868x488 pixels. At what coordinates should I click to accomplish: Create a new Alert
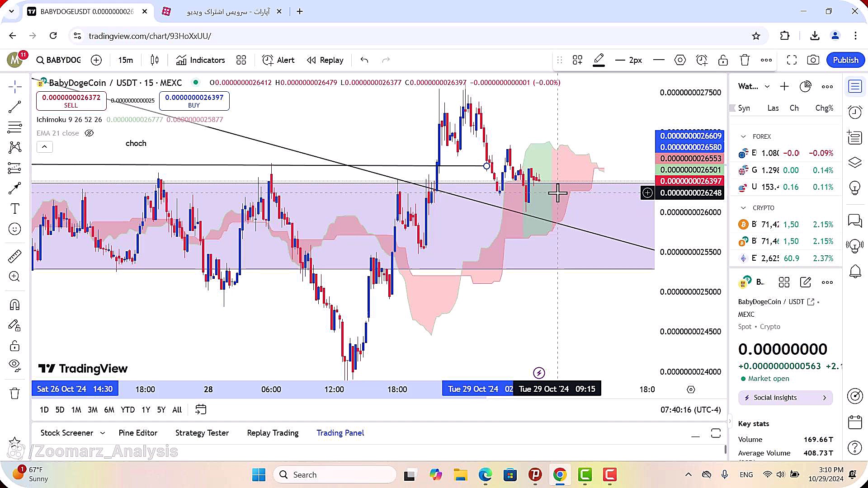(x=278, y=60)
